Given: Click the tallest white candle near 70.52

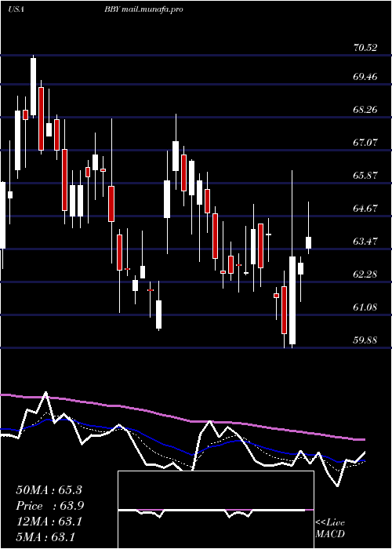Looking at the screenshot, I should click(33, 86).
